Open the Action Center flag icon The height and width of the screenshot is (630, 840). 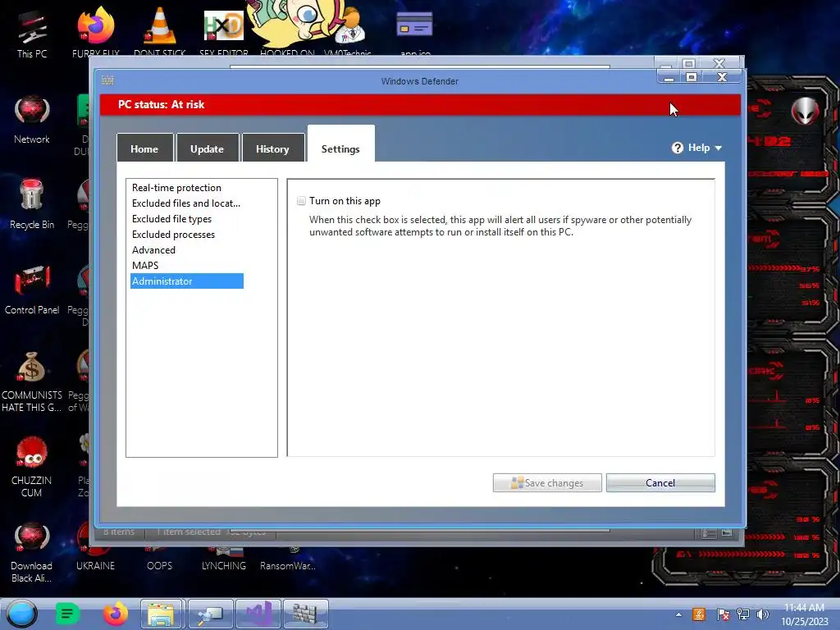pos(723,614)
